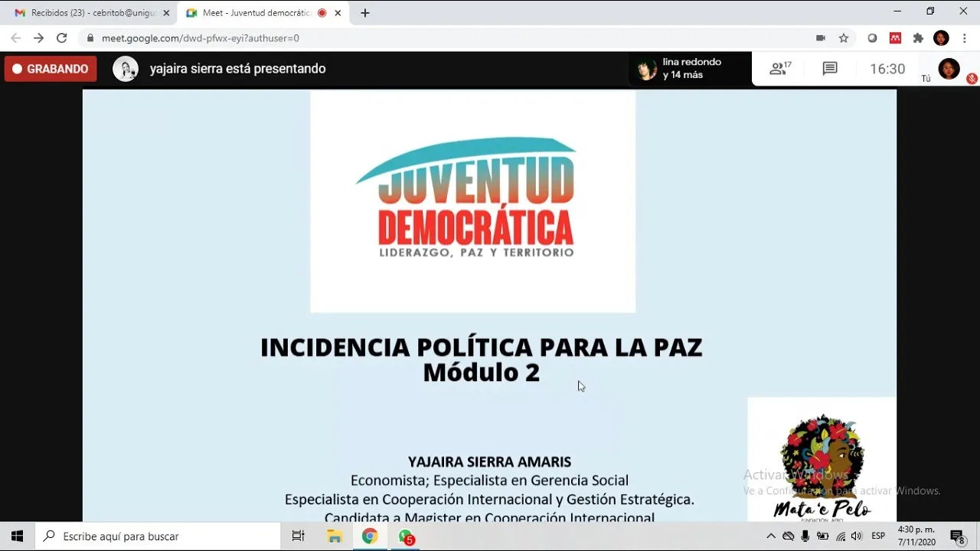Open a new browser tab
This screenshot has width=980, height=551.
point(365,13)
